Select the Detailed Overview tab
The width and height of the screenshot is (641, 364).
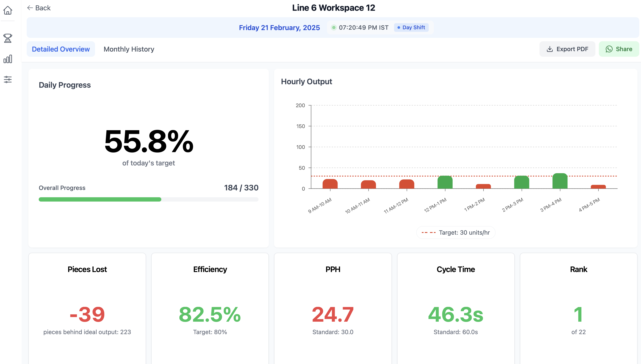[x=61, y=49]
